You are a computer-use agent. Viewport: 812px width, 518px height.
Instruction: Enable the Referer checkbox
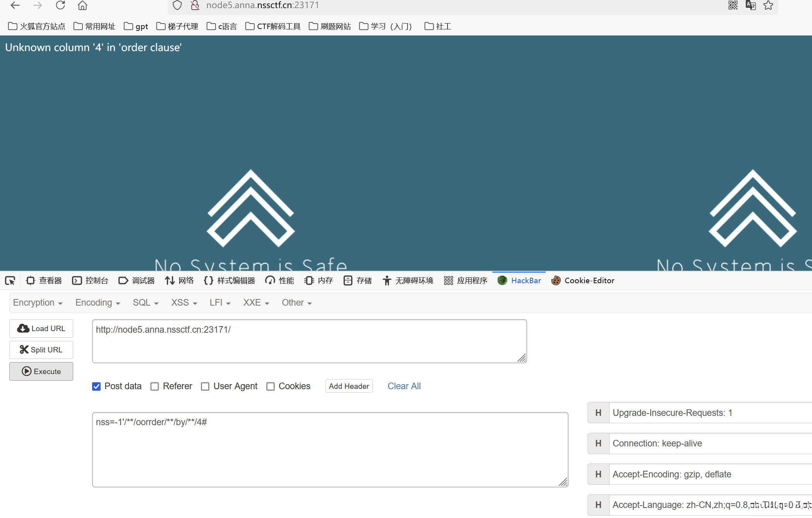pos(155,386)
